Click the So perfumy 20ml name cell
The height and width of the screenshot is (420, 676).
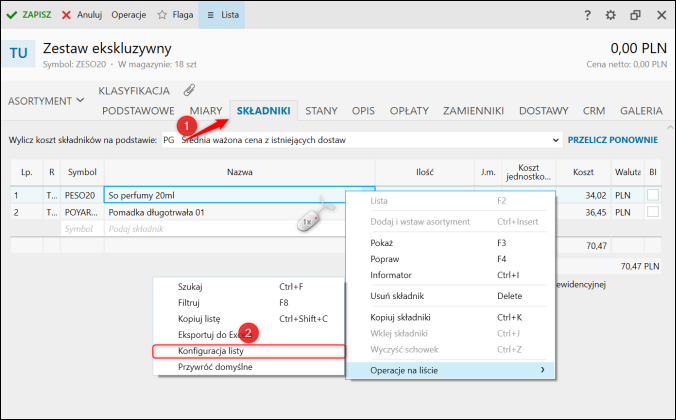(225, 195)
